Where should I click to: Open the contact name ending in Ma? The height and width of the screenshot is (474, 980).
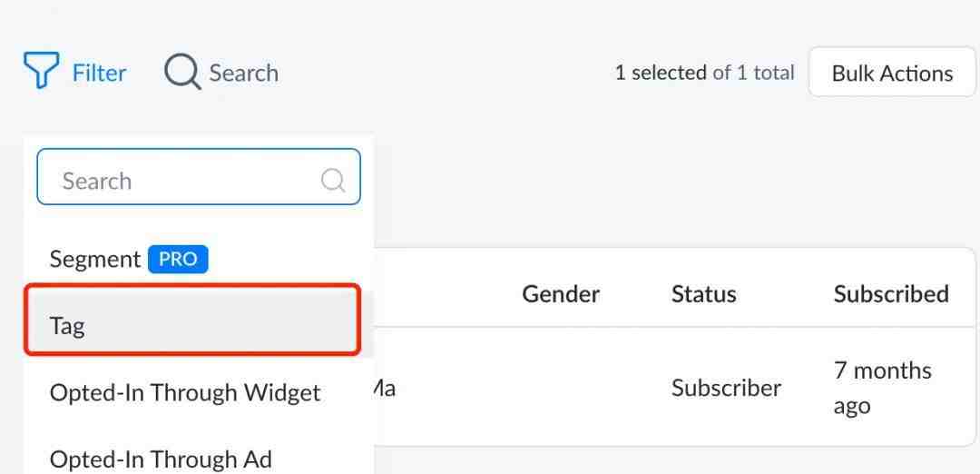(385, 389)
